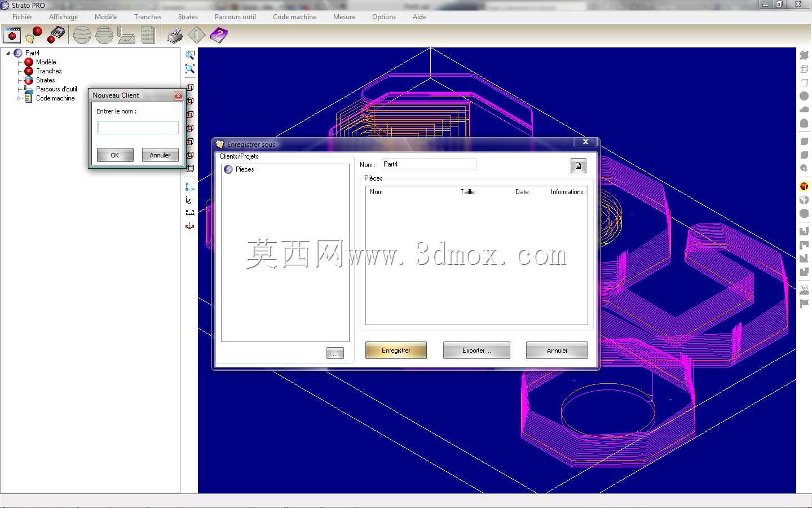Select the Pieces item in Clients/Projets list

[x=245, y=169]
